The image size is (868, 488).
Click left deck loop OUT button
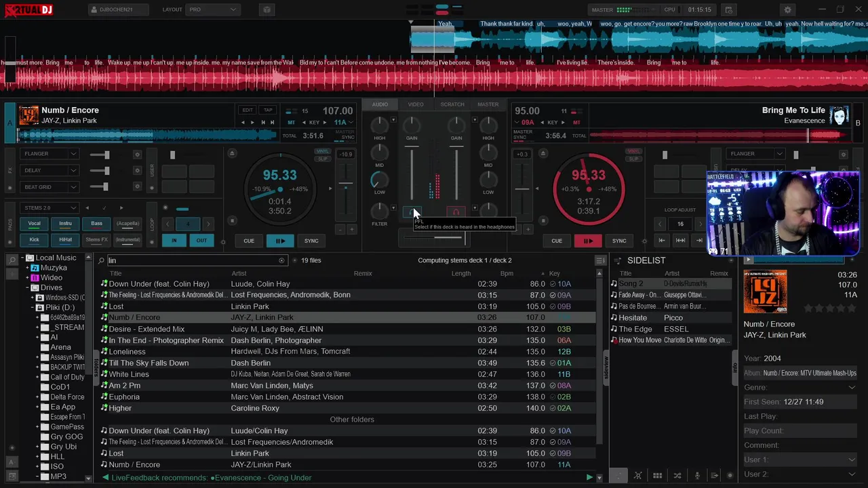click(x=201, y=240)
